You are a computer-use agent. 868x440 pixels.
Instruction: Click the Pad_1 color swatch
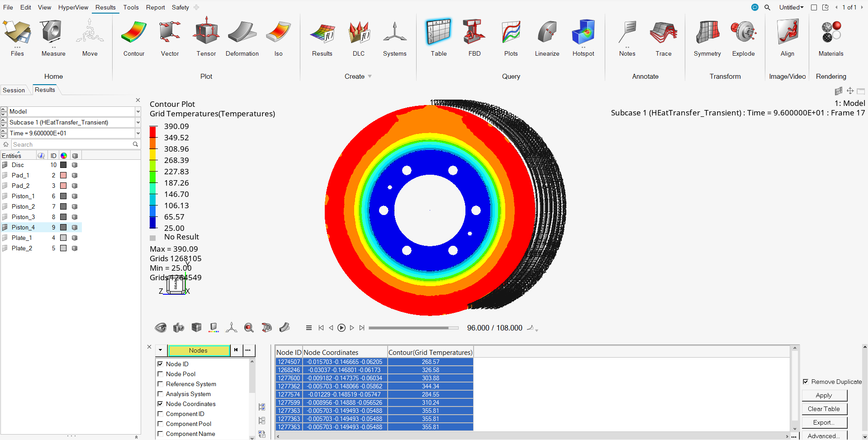pyautogui.click(x=63, y=176)
